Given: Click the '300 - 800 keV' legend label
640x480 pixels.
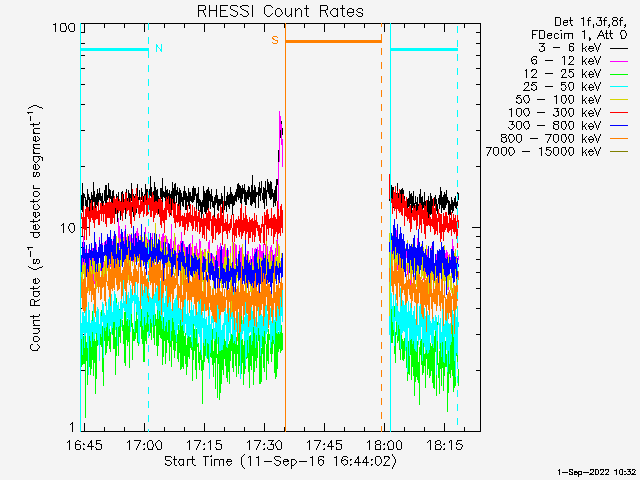Looking at the screenshot, I should click(555, 126).
